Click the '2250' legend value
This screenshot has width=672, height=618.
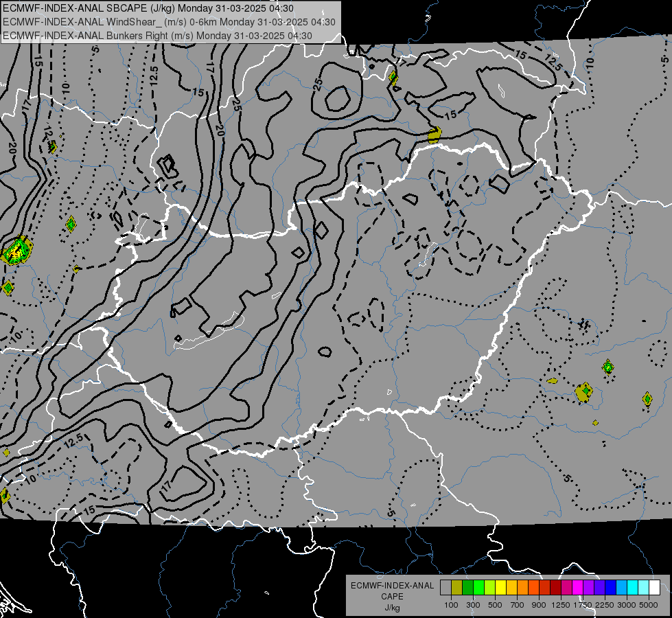click(x=605, y=605)
